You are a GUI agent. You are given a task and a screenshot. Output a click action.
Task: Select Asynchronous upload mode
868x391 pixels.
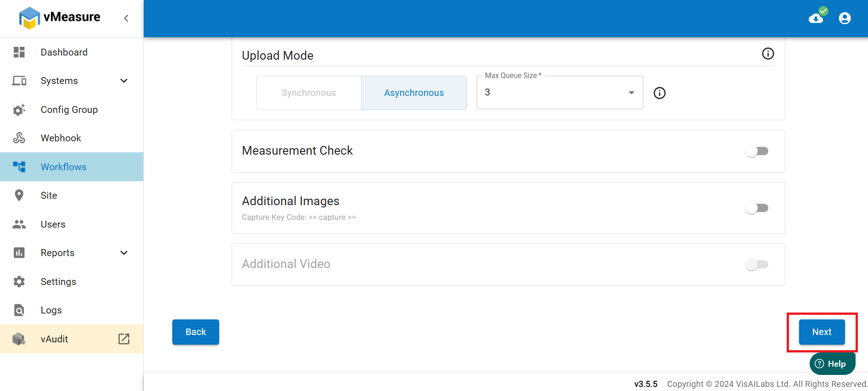pyautogui.click(x=414, y=93)
